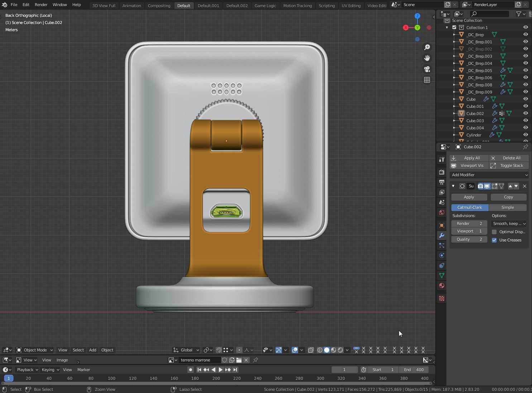Click the modifier Apply button
The image size is (532, 393).
pyautogui.click(x=469, y=197)
